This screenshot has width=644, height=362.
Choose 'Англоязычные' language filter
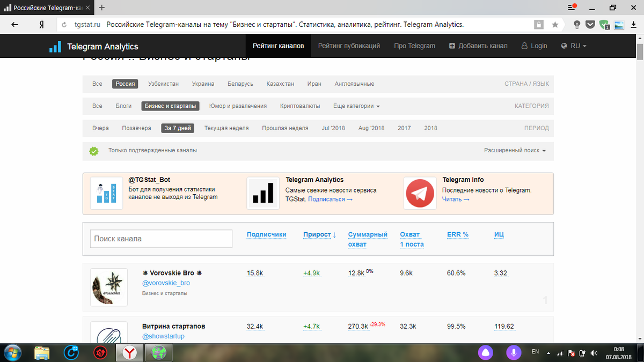[354, 84]
